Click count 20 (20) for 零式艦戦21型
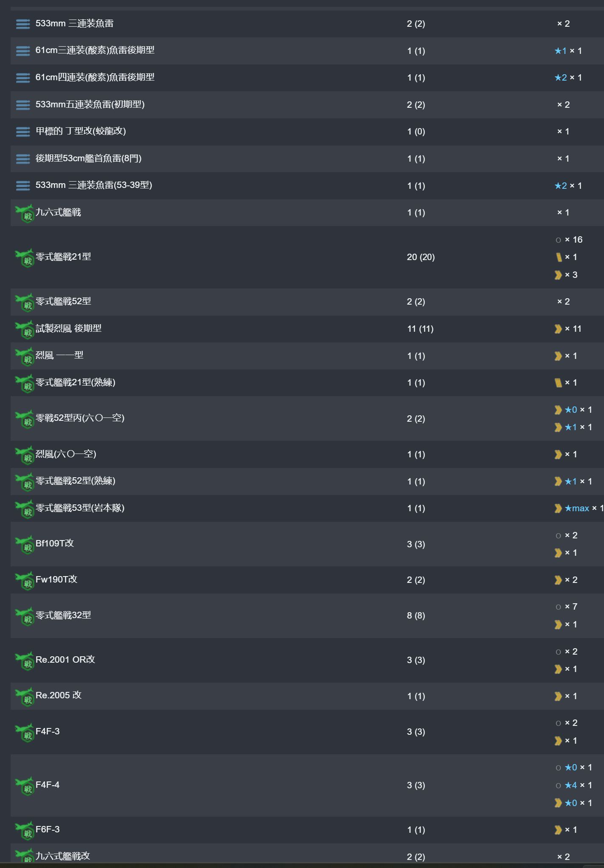604x868 pixels. pos(421,257)
